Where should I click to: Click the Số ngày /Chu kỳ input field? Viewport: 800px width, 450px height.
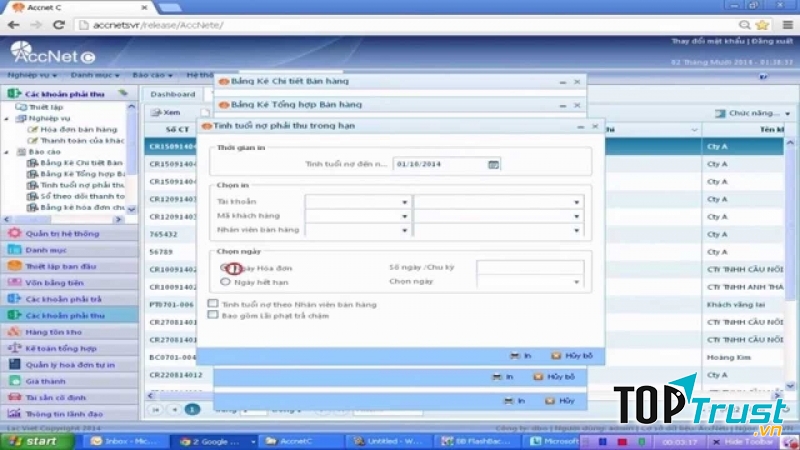(x=530, y=267)
